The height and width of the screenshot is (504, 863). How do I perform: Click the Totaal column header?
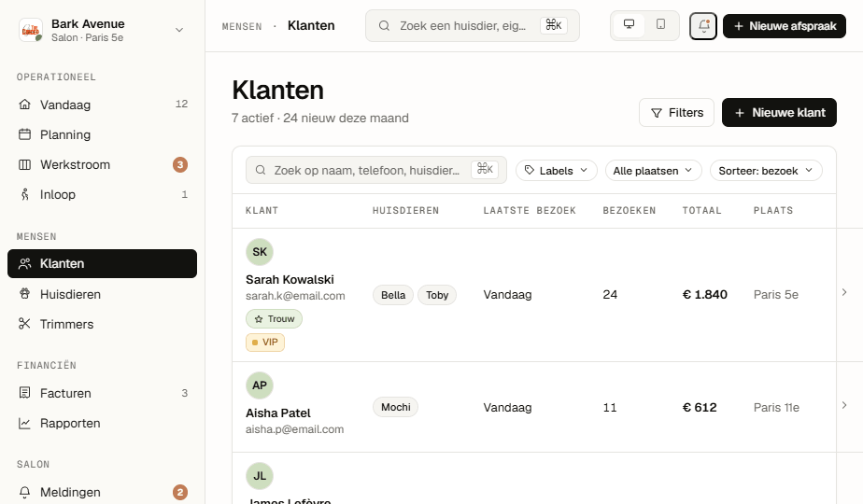click(x=701, y=210)
